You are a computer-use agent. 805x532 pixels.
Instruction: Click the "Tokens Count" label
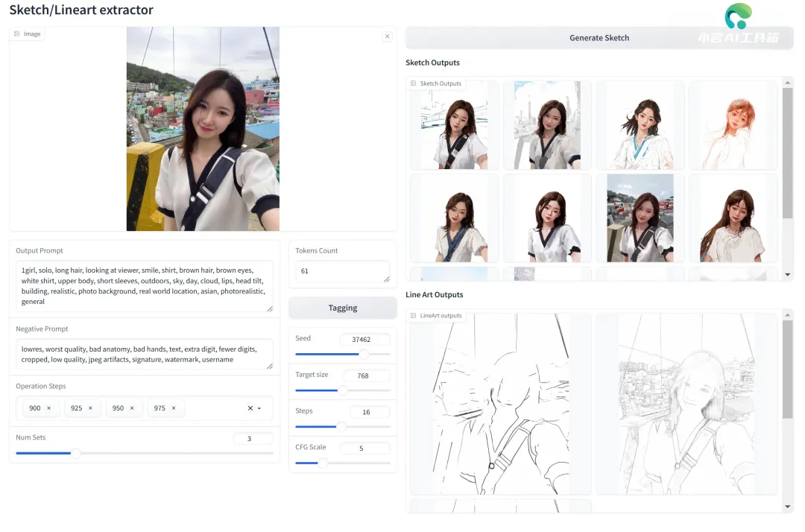(x=317, y=250)
